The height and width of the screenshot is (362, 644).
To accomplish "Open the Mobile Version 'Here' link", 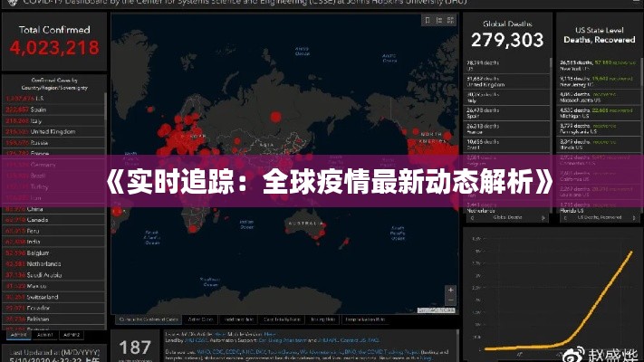I will coord(270,335).
